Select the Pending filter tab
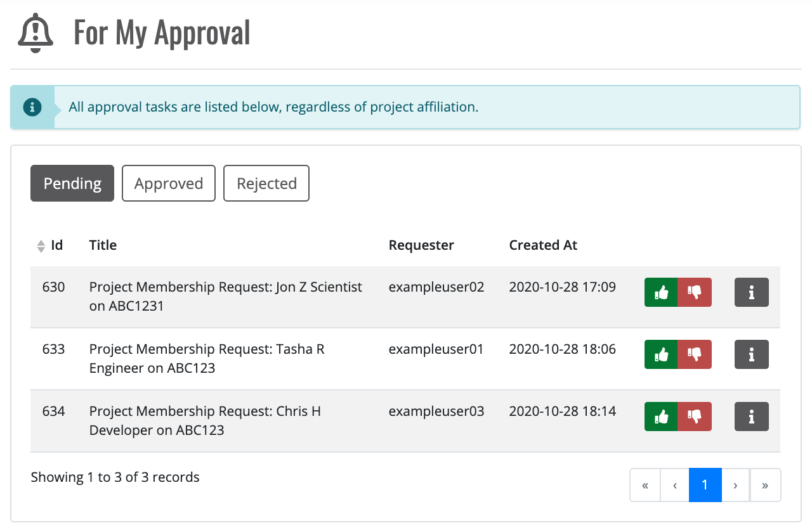812x530 pixels. (72, 183)
